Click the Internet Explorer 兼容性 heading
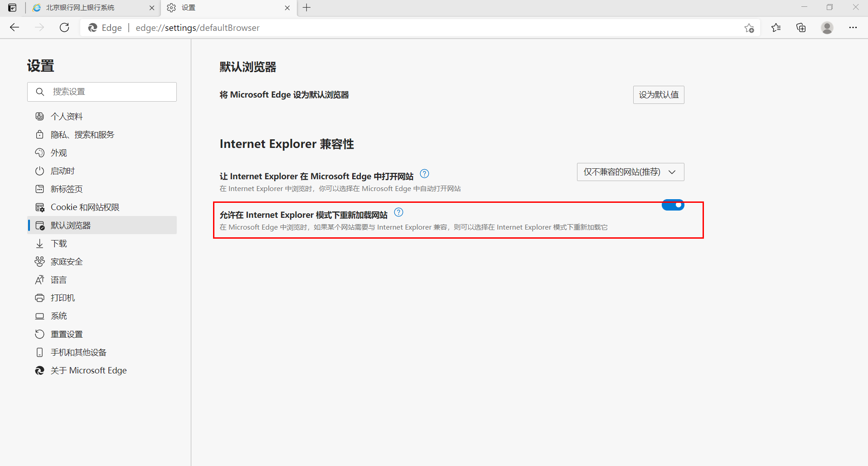This screenshot has height=466, width=868. (287, 144)
